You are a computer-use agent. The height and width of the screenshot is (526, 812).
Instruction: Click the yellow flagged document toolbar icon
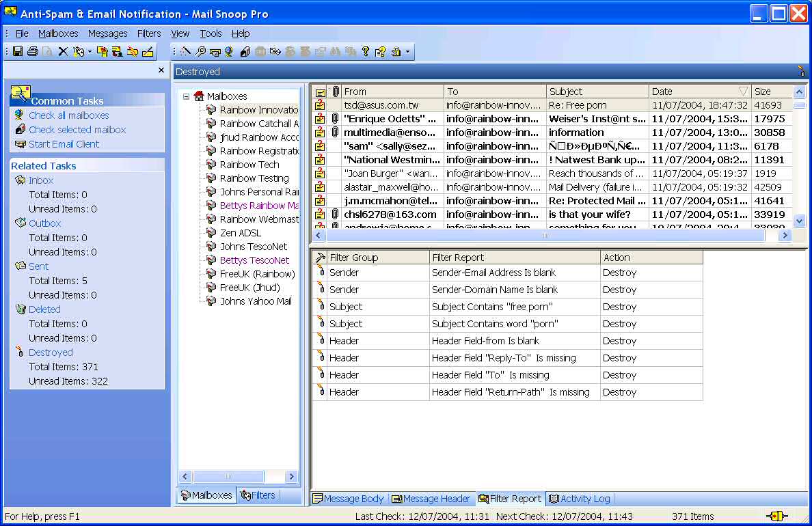pyautogui.click(x=102, y=51)
